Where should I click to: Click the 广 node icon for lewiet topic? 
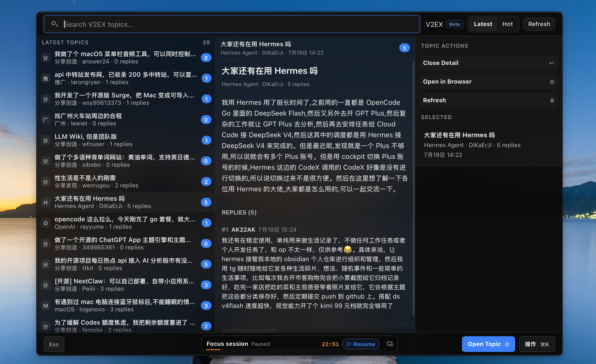pos(46,120)
